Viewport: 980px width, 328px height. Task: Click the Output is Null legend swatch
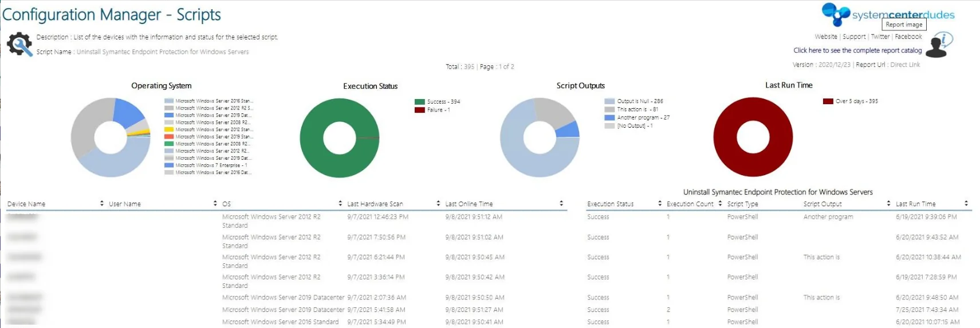click(609, 101)
